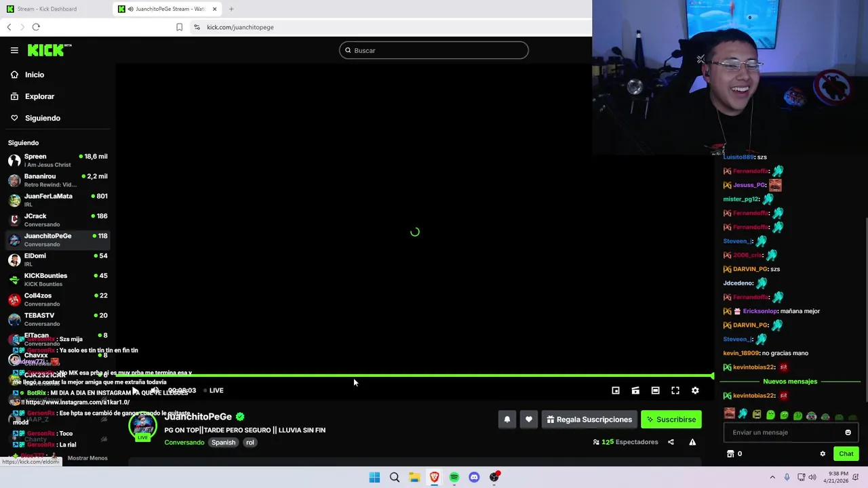Open KICKBounties channel in sidebar

click(x=58, y=279)
